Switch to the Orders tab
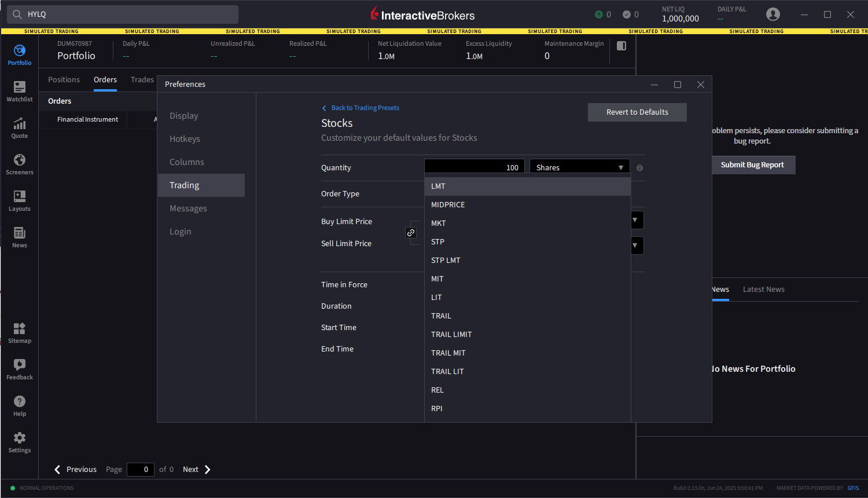 pyautogui.click(x=105, y=80)
